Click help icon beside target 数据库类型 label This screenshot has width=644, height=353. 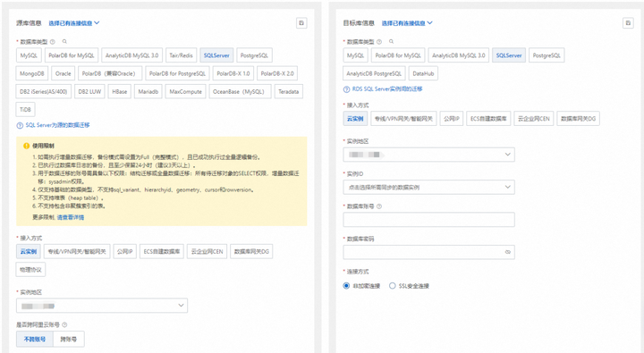tap(379, 42)
